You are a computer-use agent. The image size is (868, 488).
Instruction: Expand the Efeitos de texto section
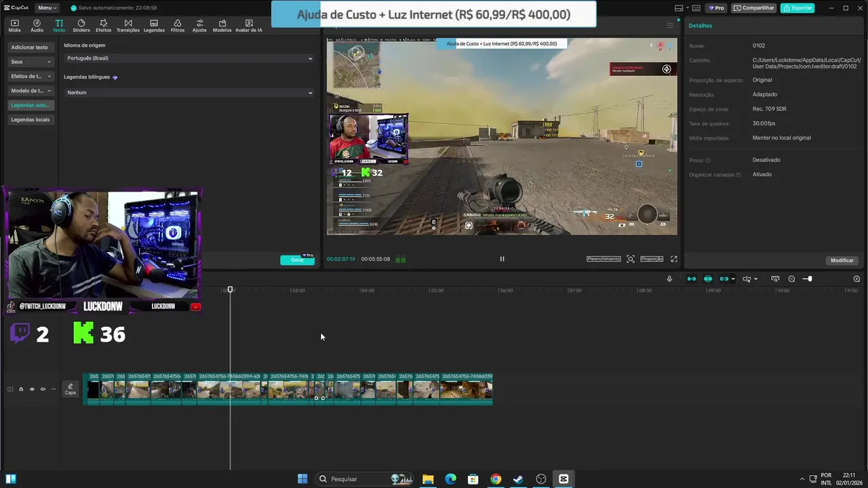pyautogui.click(x=30, y=76)
